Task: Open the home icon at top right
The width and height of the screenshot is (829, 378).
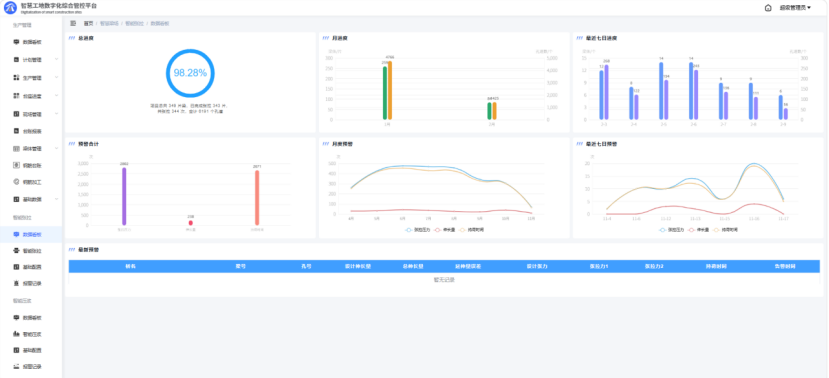Action: pyautogui.click(x=768, y=7)
